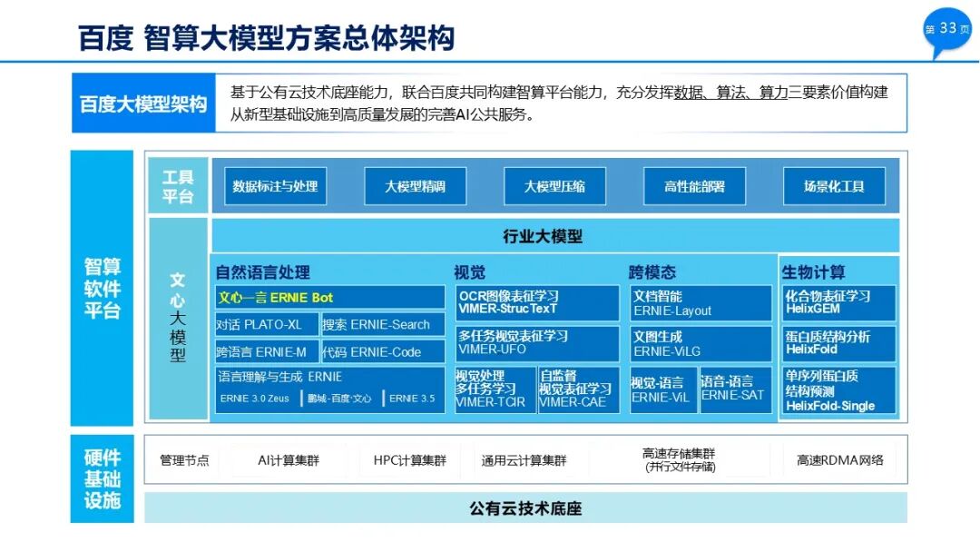The height and width of the screenshot is (552, 980).
Task: Click the 自然语言处理 heading
Action: pyautogui.click(x=263, y=272)
